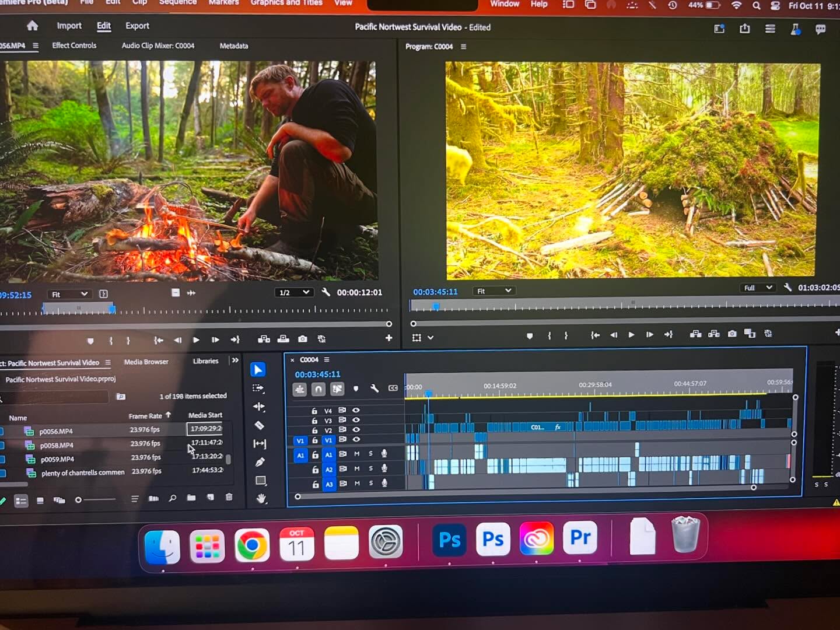The height and width of the screenshot is (630, 840).
Task: Open the Project panel hamburger menu
Action: click(x=108, y=363)
